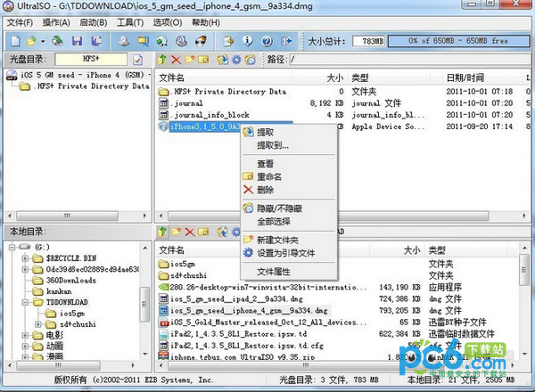Image resolution: width=535 pixels, height=392 pixels.
Task: Click Up-level arrow in disc pane toolbar
Action: click(x=162, y=60)
